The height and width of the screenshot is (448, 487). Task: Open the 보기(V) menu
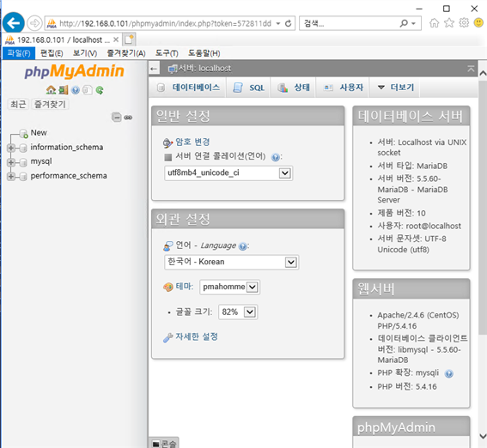(85, 53)
